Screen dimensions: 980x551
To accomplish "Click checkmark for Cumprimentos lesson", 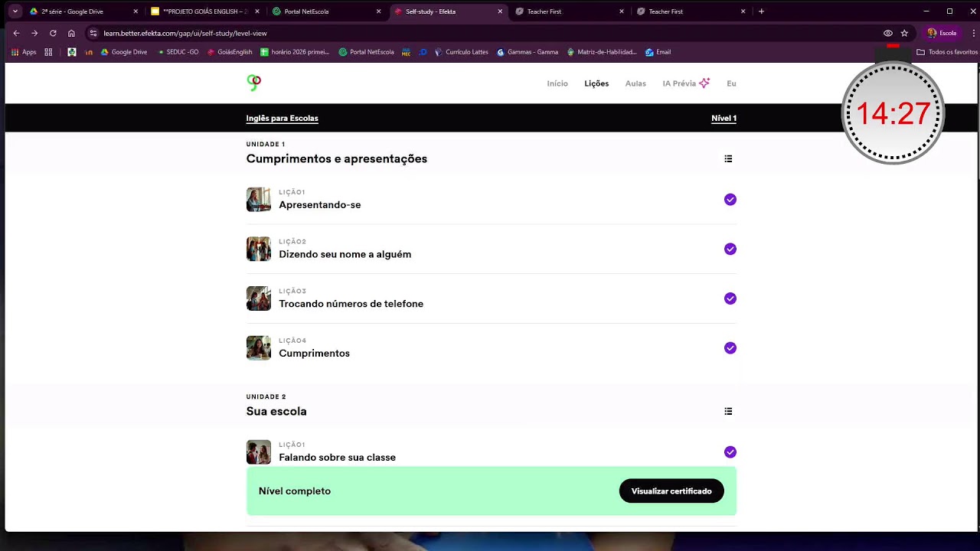I will pos(730,348).
